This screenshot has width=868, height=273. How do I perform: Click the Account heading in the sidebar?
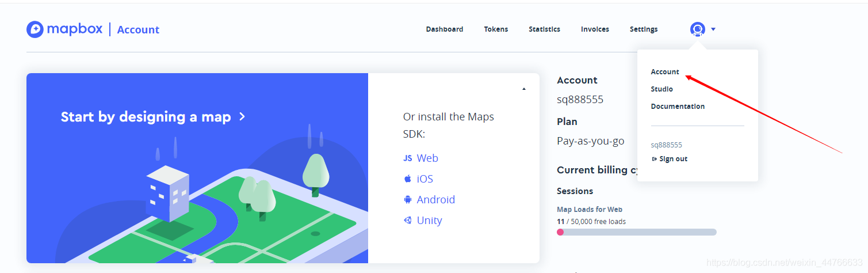577,80
